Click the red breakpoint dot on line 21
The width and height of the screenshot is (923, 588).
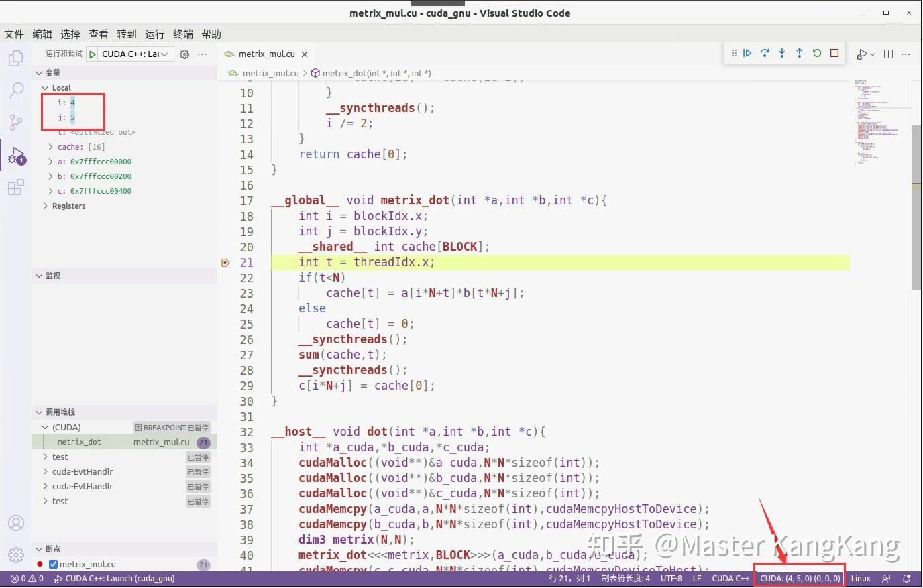[x=225, y=262]
